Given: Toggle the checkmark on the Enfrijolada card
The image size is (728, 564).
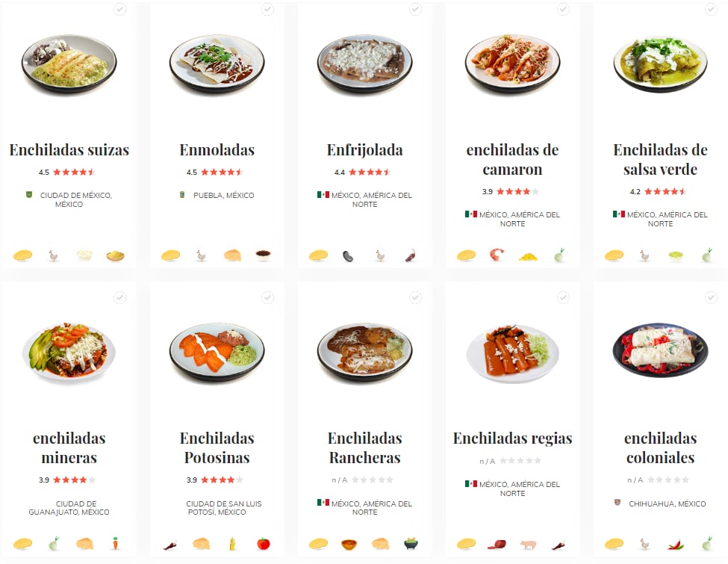Looking at the screenshot, I should point(416,10).
